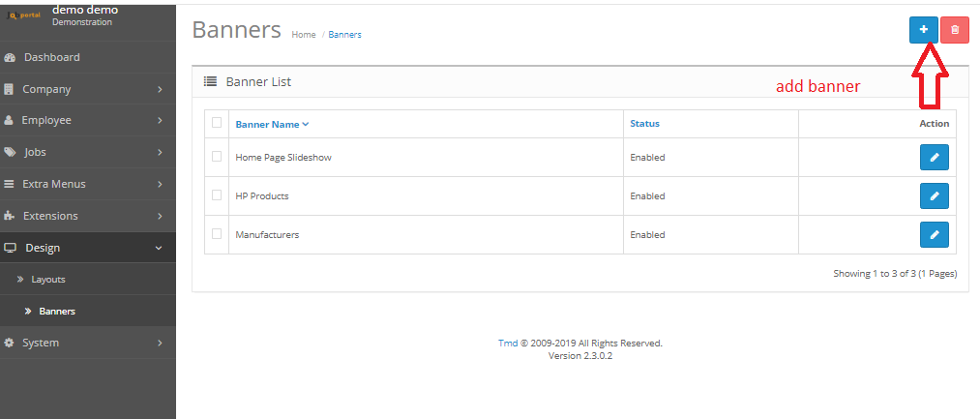The width and height of the screenshot is (980, 419).
Task: Click the Extensions puzzle icon
Action: (10, 216)
